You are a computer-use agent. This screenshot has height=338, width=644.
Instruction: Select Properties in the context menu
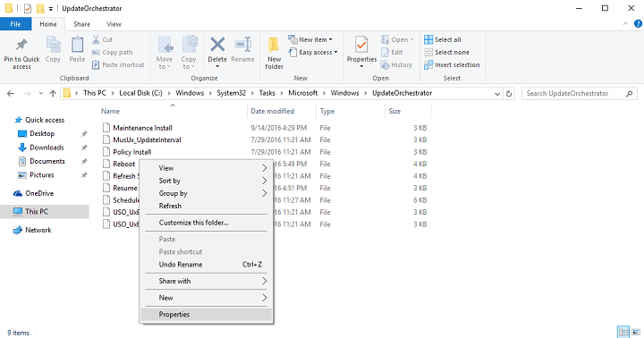tap(207, 314)
